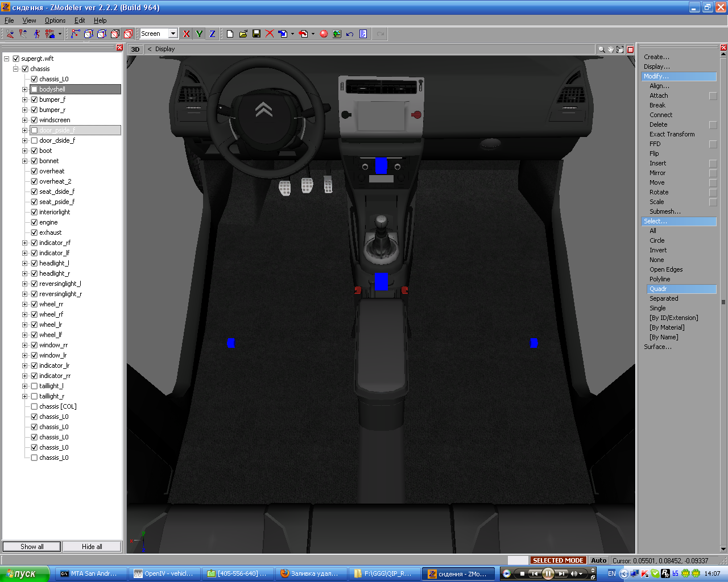The width and height of the screenshot is (728, 582).
Task: Toggle the Z axis lock button
Action: (x=212, y=34)
